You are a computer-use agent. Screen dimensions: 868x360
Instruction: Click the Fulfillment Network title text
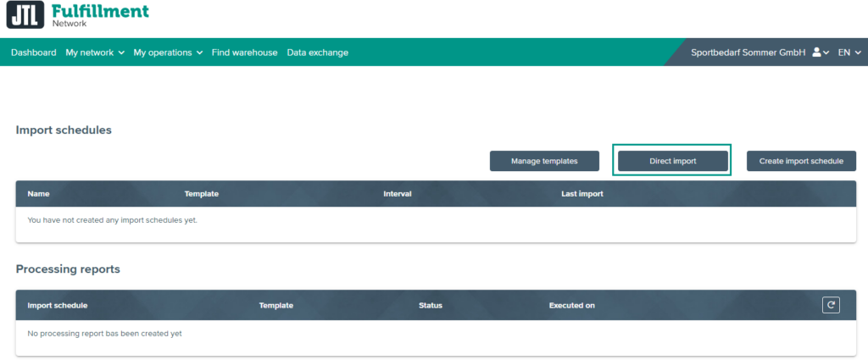tap(99, 13)
